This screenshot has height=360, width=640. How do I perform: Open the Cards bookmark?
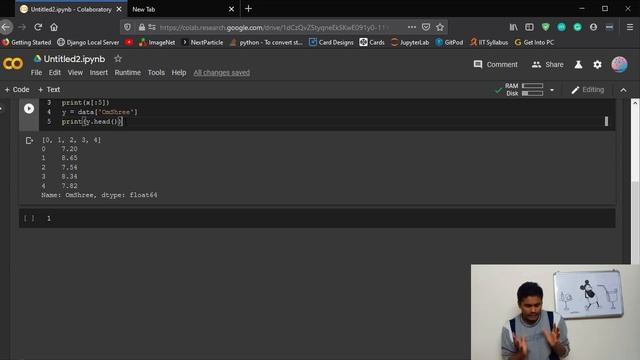point(372,42)
